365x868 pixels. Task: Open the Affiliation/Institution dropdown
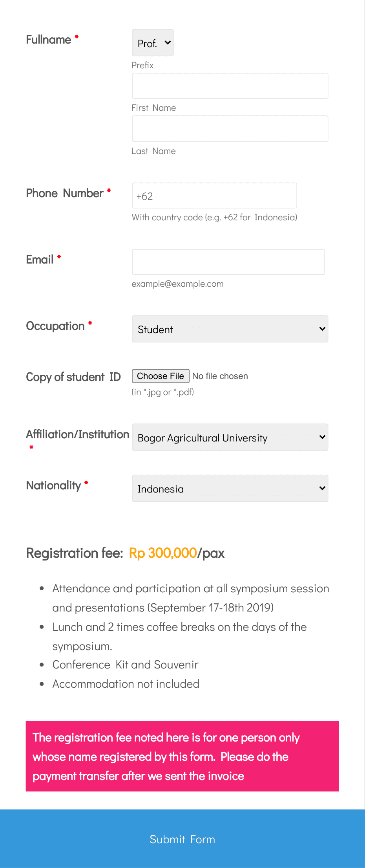230,437
